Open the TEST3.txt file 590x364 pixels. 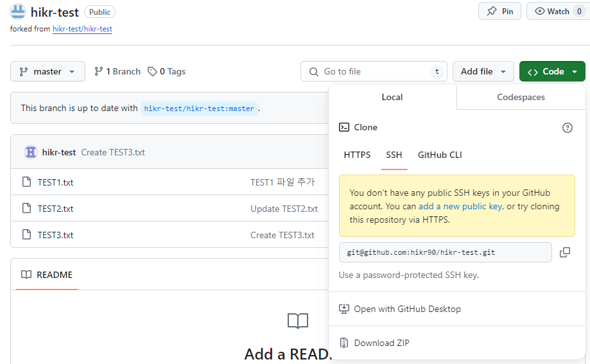tap(55, 235)
